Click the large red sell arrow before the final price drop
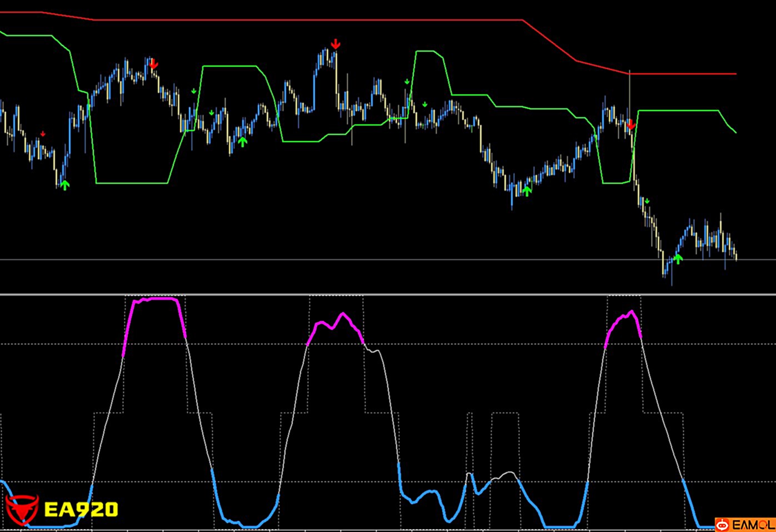This screenshot has width=776, height=532. (x=630, y=124)
